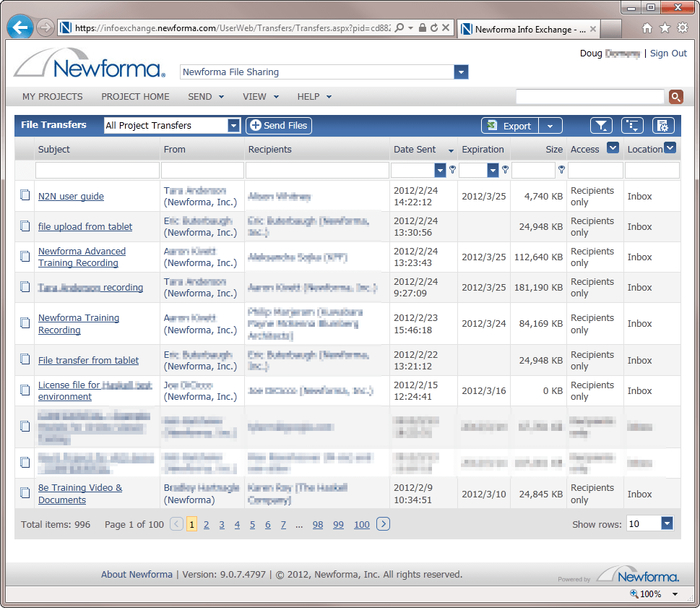The image size is (700, 608).
Task: Open browser tools gear icon
Action: point(683,28)
